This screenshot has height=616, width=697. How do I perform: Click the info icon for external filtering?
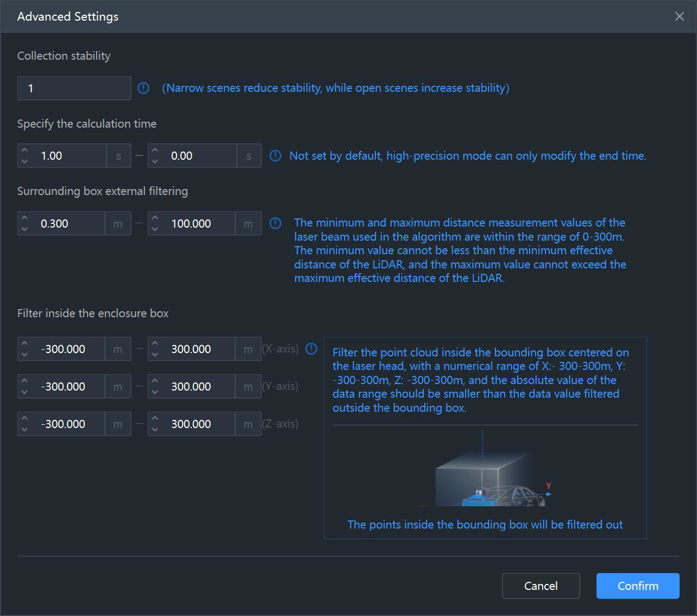coord(275,223)
